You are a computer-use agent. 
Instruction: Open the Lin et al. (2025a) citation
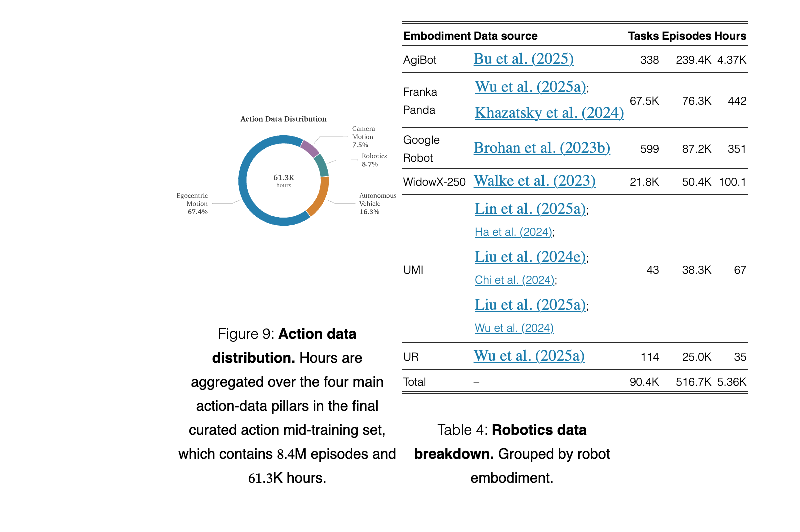click(x=530, y=209)
